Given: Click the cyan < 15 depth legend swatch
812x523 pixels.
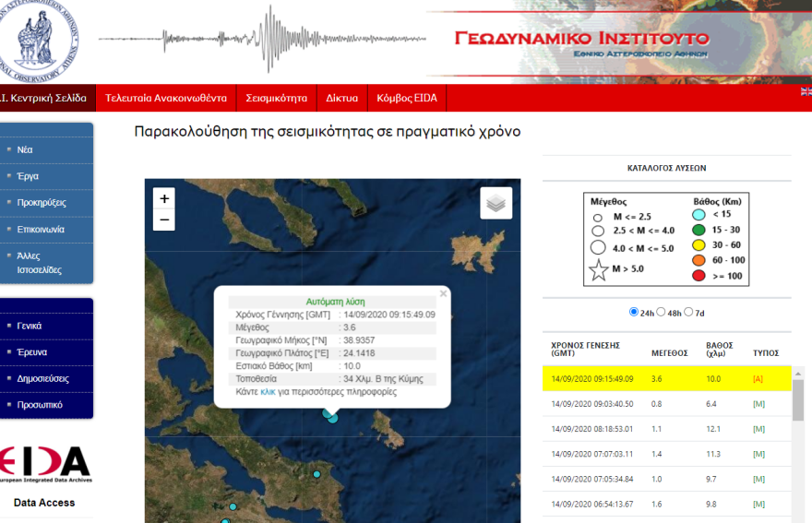Looking at the screenshot, I should coord(699,214).
